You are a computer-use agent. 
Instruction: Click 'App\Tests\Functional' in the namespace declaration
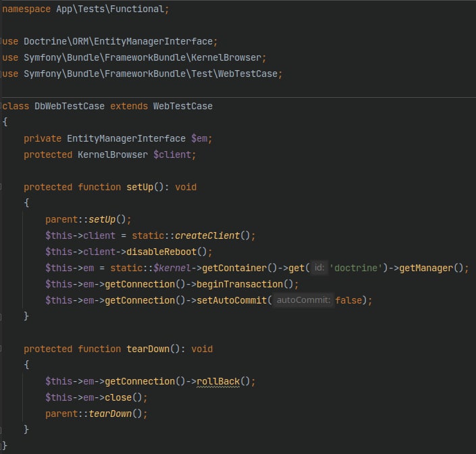[110, 9]
